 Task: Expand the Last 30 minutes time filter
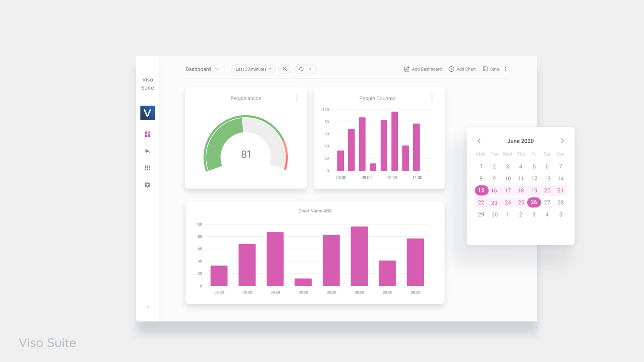coord(253,69)
